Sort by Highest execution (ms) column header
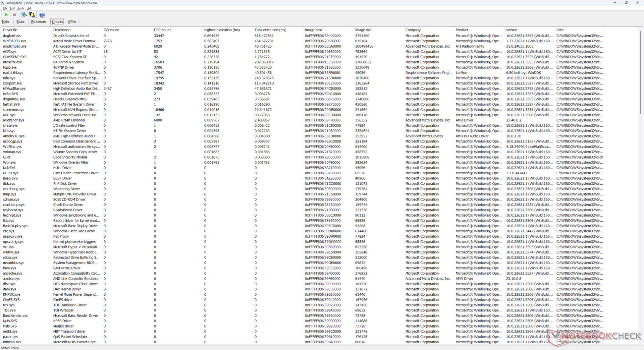 pyautogui.click(x=227, y=30)
